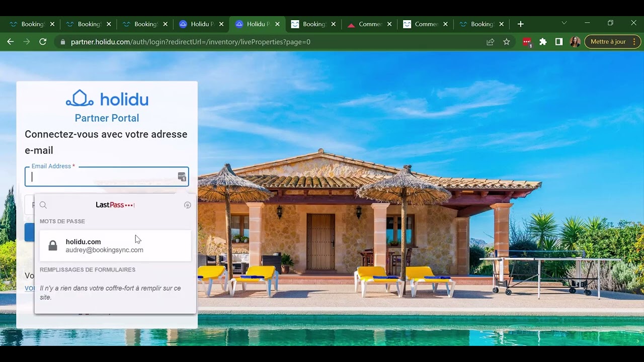Reload the Holidu login page
The width and height of the screenshot is (644, 362).
pyautogui.click(x=43, y=42)
